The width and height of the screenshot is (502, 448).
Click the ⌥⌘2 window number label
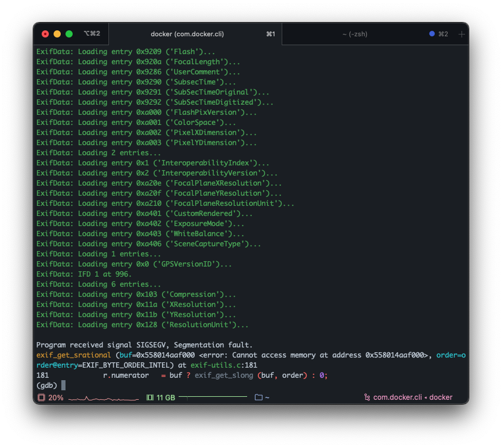pos(92,34)
